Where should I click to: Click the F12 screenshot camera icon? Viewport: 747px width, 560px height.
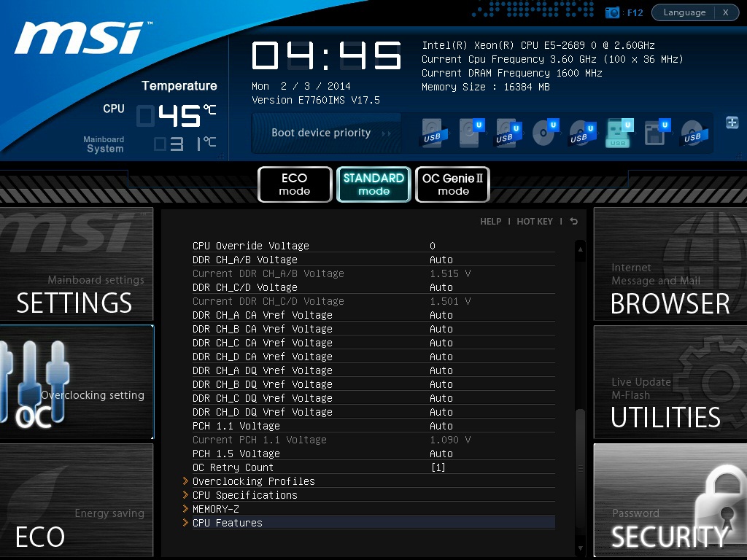(x=612, y=12)
